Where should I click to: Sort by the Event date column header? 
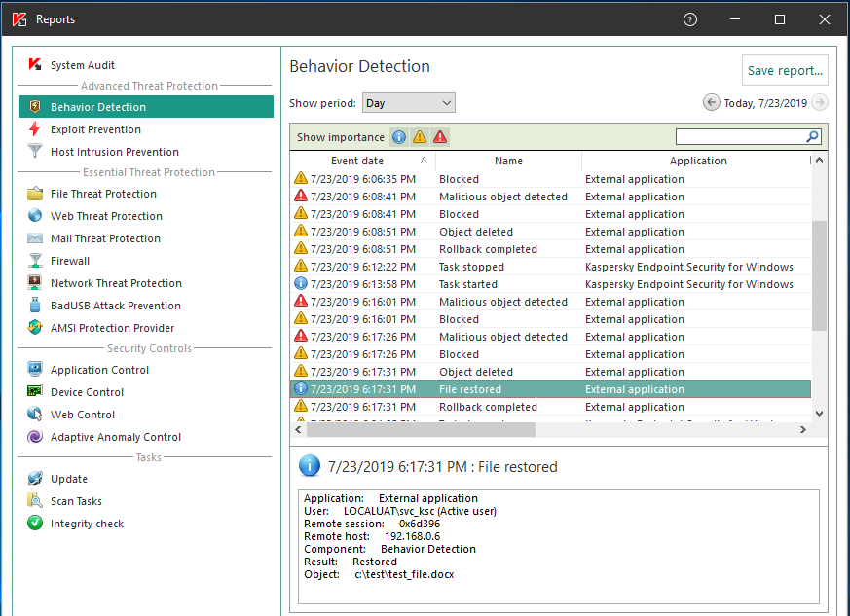point(357,161)
